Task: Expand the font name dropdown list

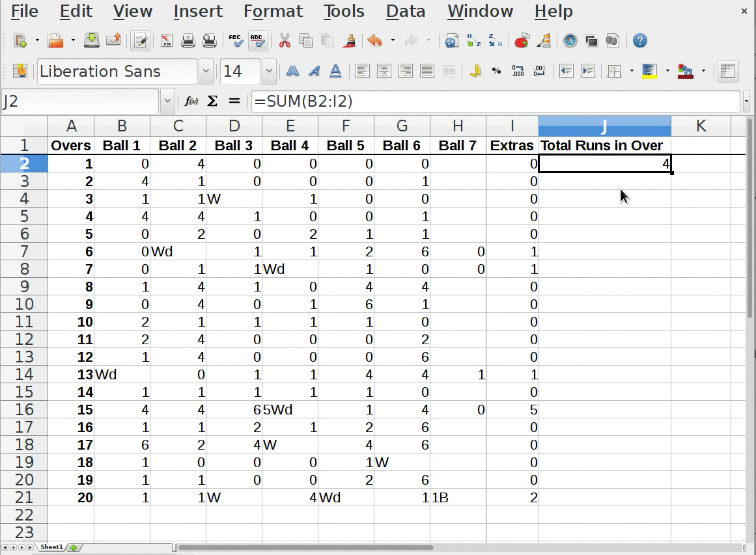Action: pyautogui.click(x=206, y=72)
